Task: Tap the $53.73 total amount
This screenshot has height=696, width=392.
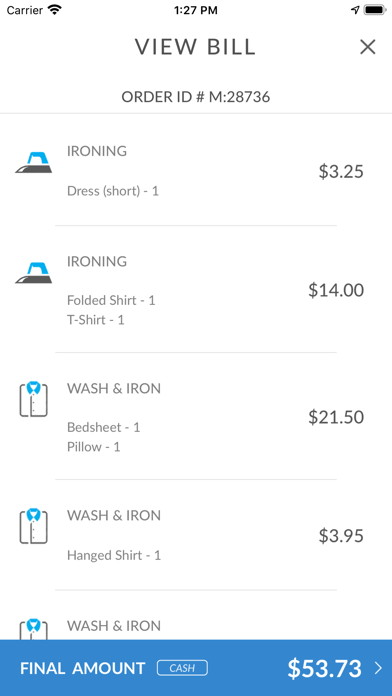Action: (x=325, y=668)
